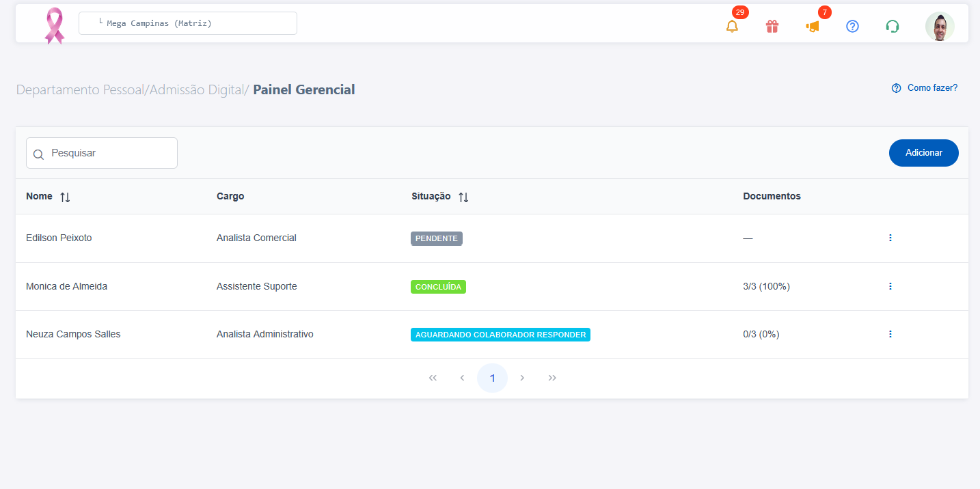Viewport: 980px width, 489px height.
Task: Jump to the last page arrow
Action: (552, 378)
